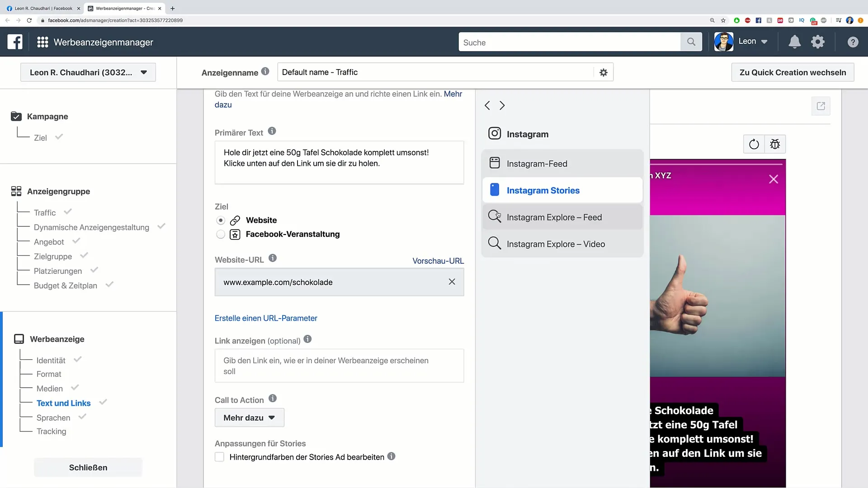This screenshot has height=488, width=868.
Task: Click the Anzeigenname info icon
Action: click(x=265, y=71)
